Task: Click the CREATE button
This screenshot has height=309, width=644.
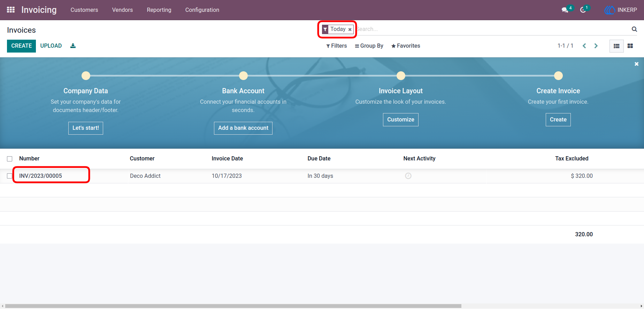Action: tap(21, 46)
